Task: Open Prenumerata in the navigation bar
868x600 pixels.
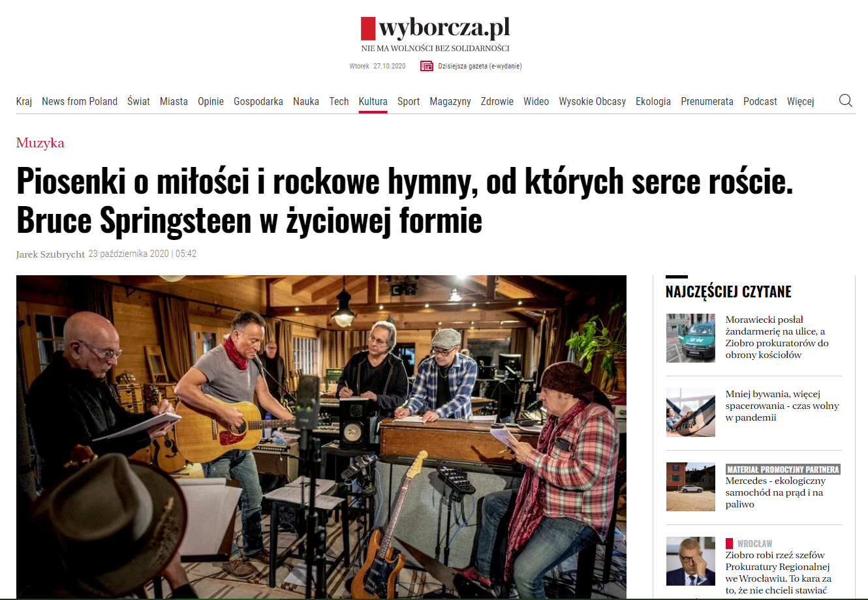Action: (707, 101)
